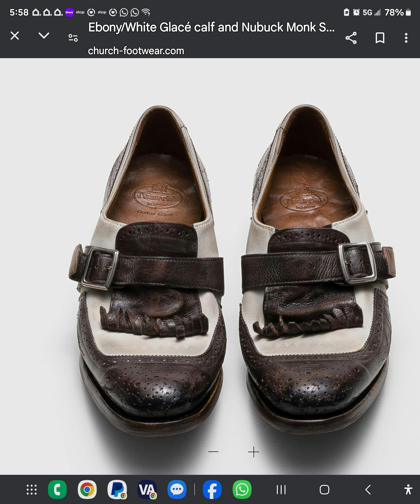420x504 pixels.
Task: Minimize tab with down chevron
Action: (44, 35)
